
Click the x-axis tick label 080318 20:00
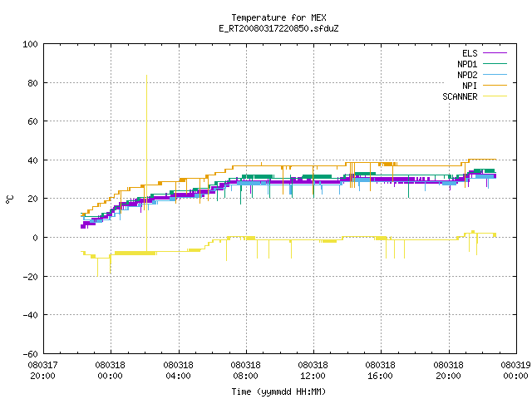[x=449, y=371]
